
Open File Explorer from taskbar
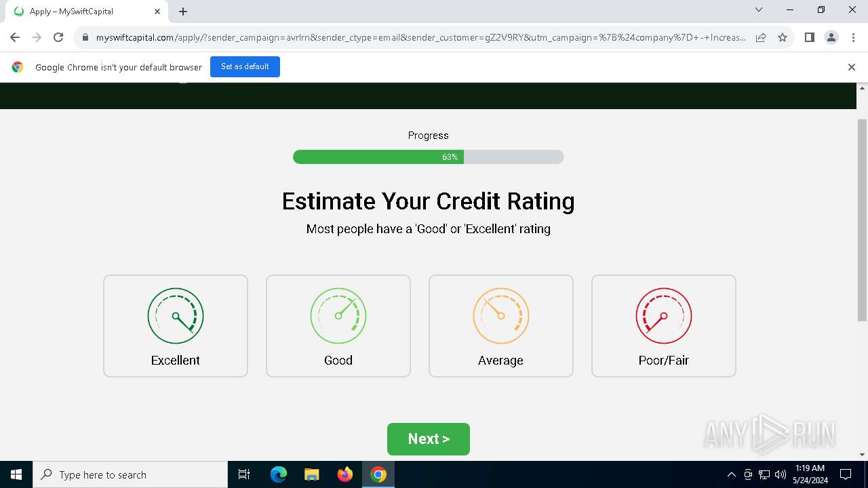312,474
